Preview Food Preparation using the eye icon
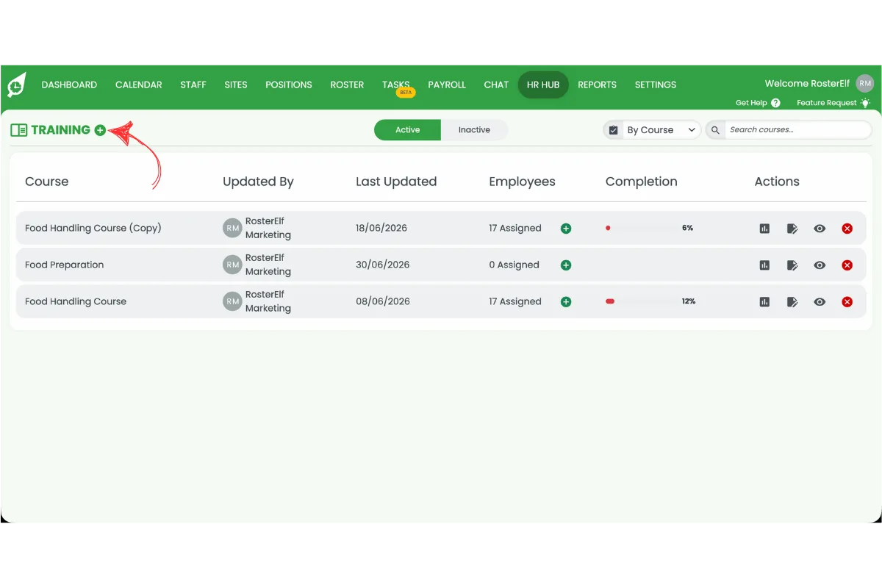This screenshot has height=588, width=882. click(x=820, y=265)
